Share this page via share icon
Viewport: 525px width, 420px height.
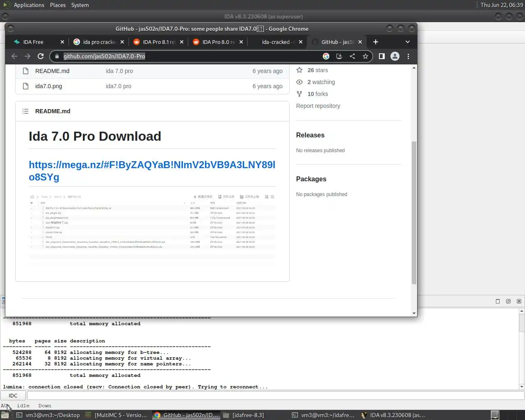tap(352, 56)
